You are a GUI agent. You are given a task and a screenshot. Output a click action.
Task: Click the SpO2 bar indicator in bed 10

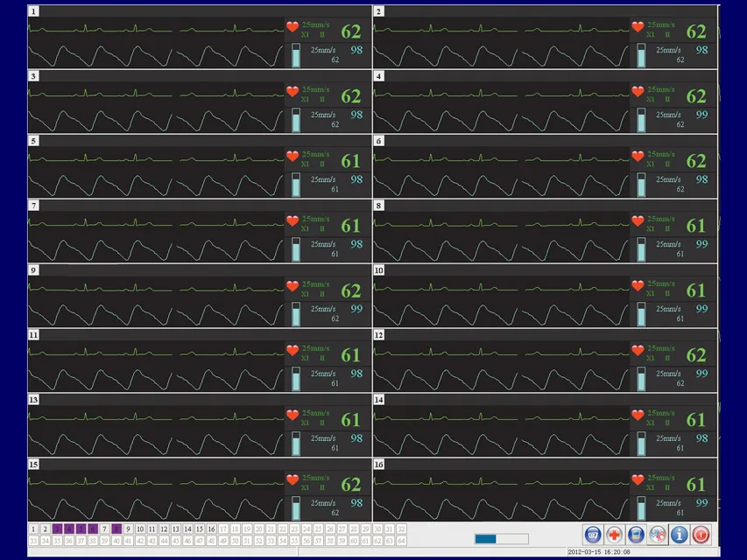click(641, 314)
